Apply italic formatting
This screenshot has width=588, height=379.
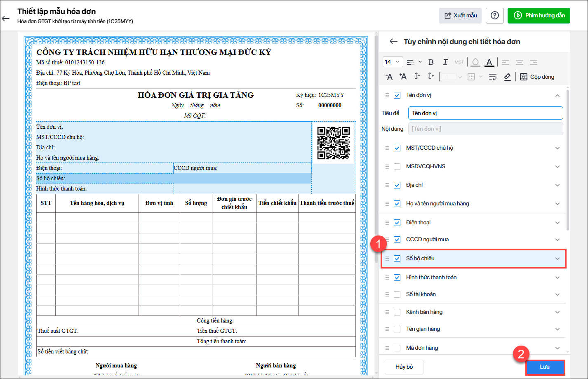(x=445, y=62)
